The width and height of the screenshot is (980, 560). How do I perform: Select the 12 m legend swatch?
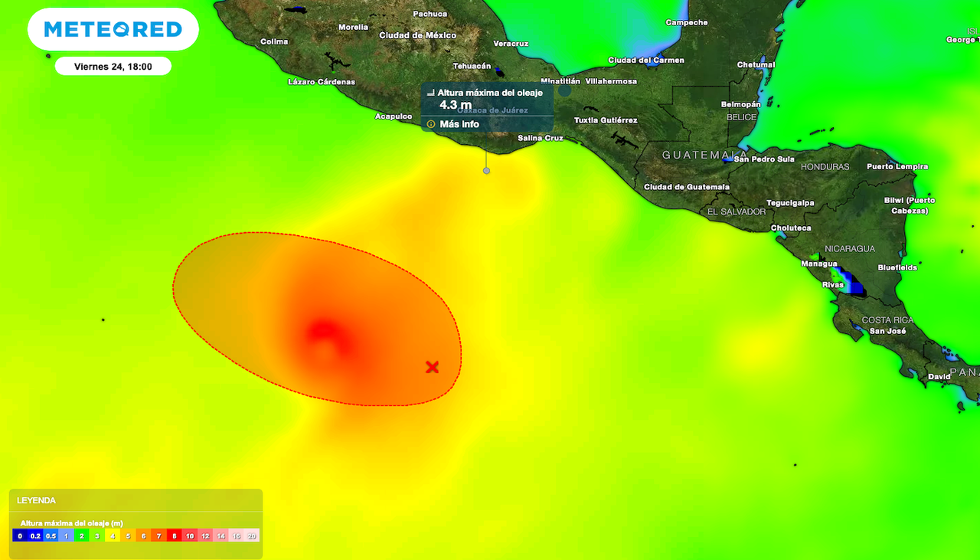click(205, 535)
